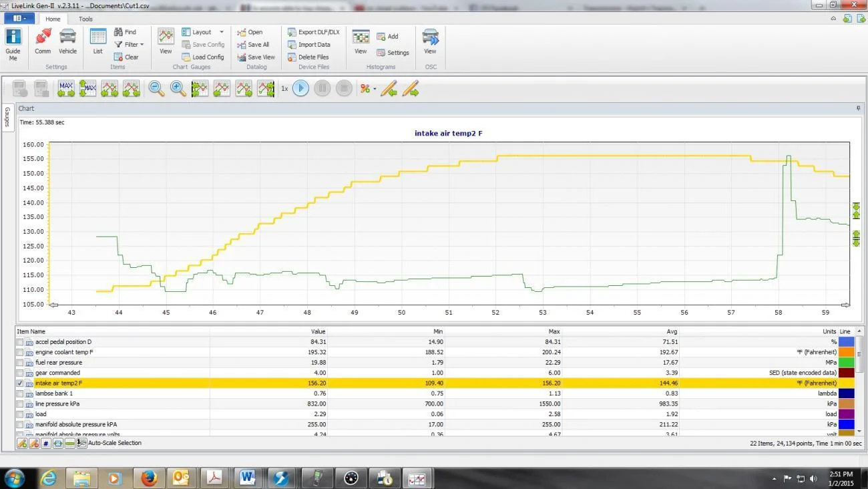Click the green line icon below list

pos(70,443)
